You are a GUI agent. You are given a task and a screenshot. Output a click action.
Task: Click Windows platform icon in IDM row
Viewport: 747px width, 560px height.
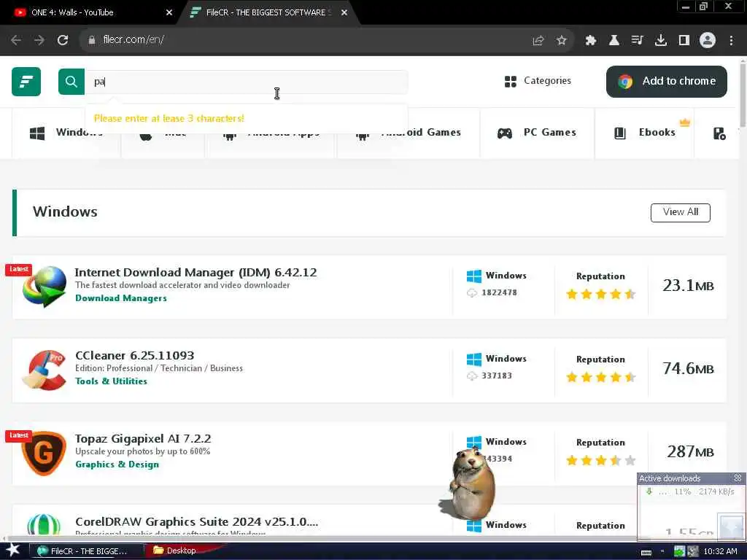(x=474, y=276)
